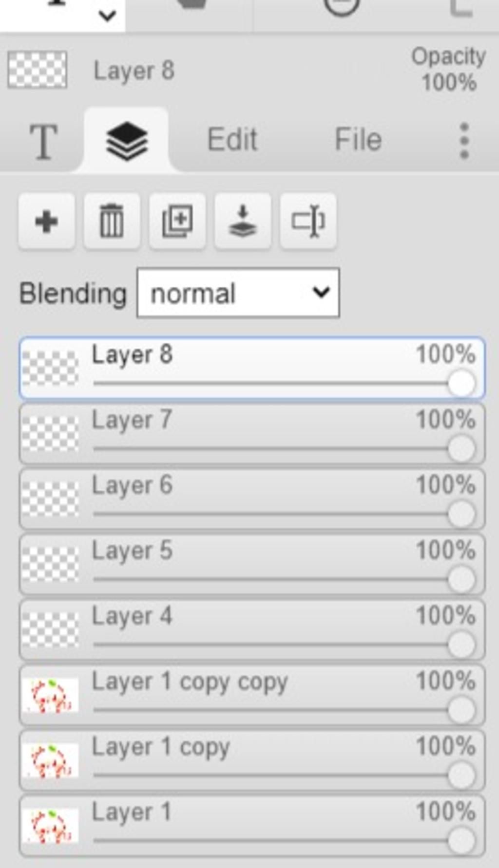The height and width of the screenshot is (868, 499).
Task: Select Layer 4 in the list
Action: [x=252, y=630]
